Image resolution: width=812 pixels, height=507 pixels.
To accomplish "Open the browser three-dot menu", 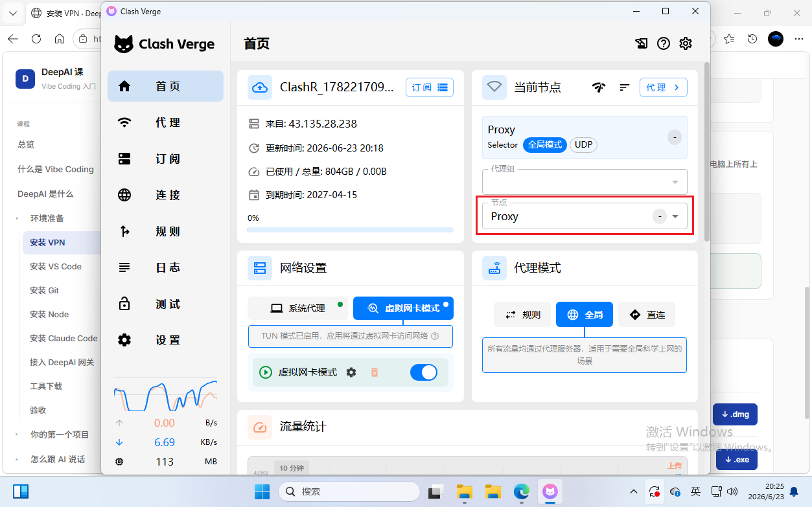I will [x=799, y=39].
